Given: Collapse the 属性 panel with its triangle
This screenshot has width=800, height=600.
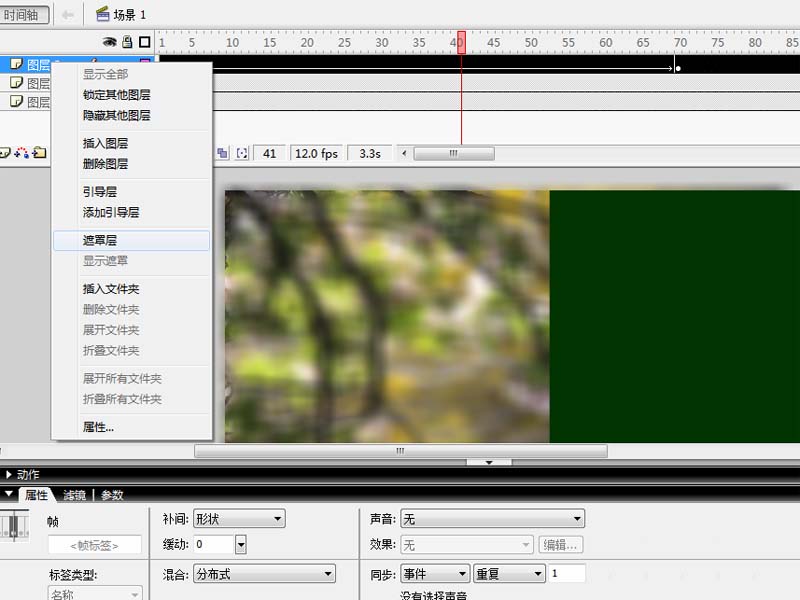Looking at the screenshot, I should (x=8, y=494).
